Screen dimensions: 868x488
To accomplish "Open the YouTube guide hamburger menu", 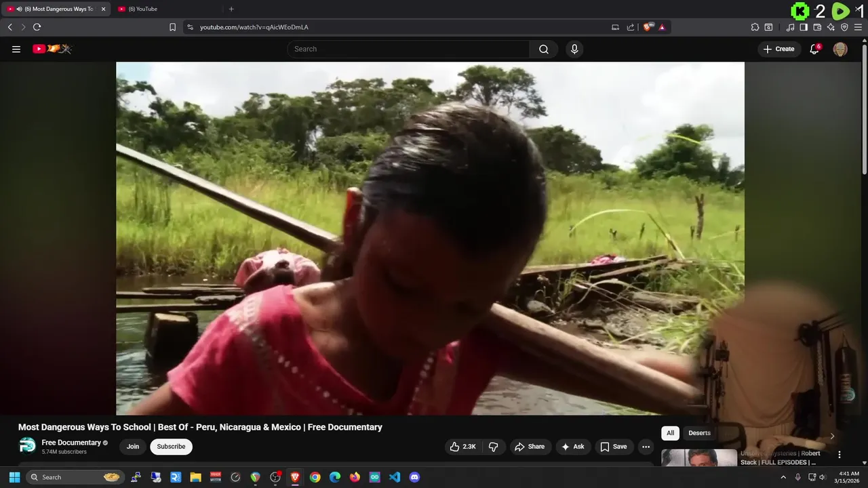I will pos(16,49).
